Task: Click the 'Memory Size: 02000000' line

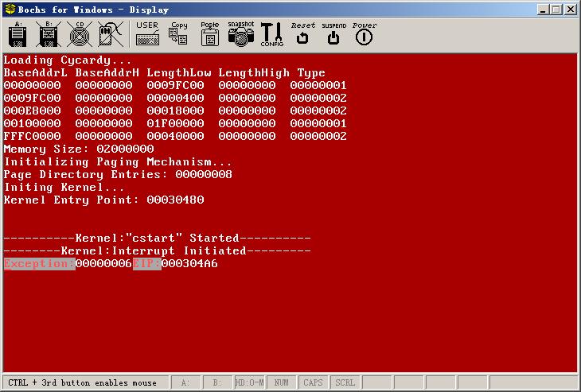Action: tap(79, 149)
